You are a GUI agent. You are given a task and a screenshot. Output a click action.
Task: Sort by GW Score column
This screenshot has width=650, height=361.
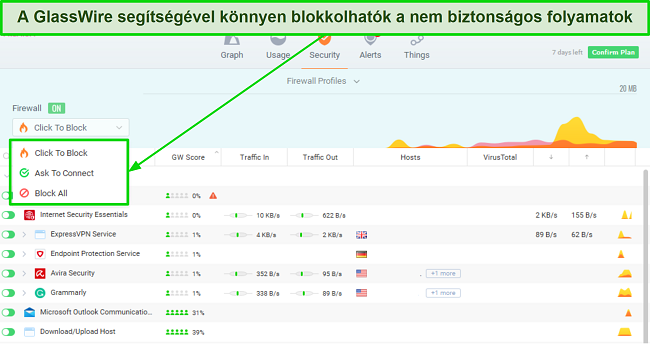[x=188, y=157]
